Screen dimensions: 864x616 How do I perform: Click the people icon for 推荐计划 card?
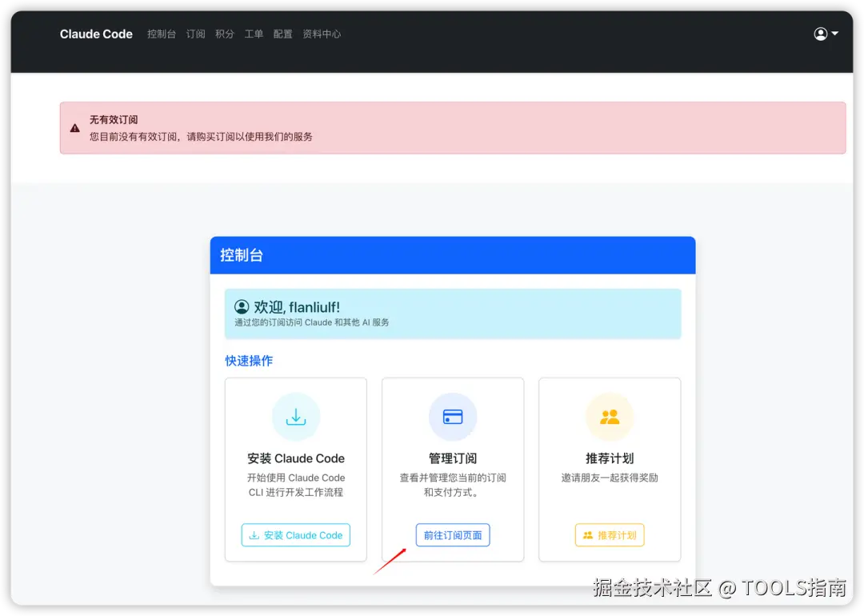point(610,417)
